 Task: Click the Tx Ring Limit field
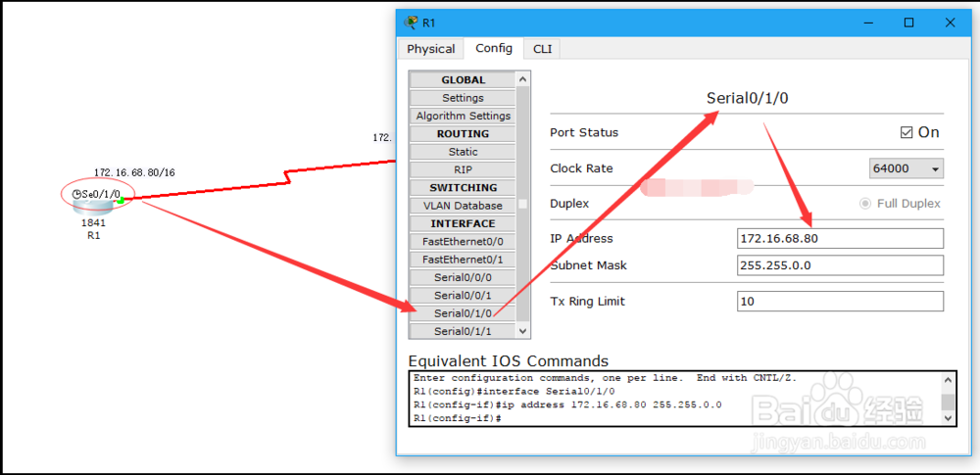pos(840,302)
